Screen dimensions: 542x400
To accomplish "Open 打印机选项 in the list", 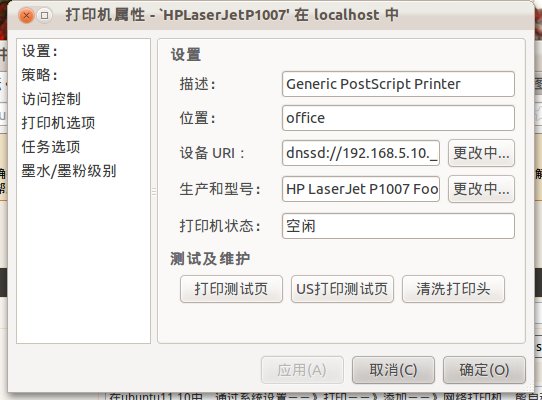I will pos(58,123).
